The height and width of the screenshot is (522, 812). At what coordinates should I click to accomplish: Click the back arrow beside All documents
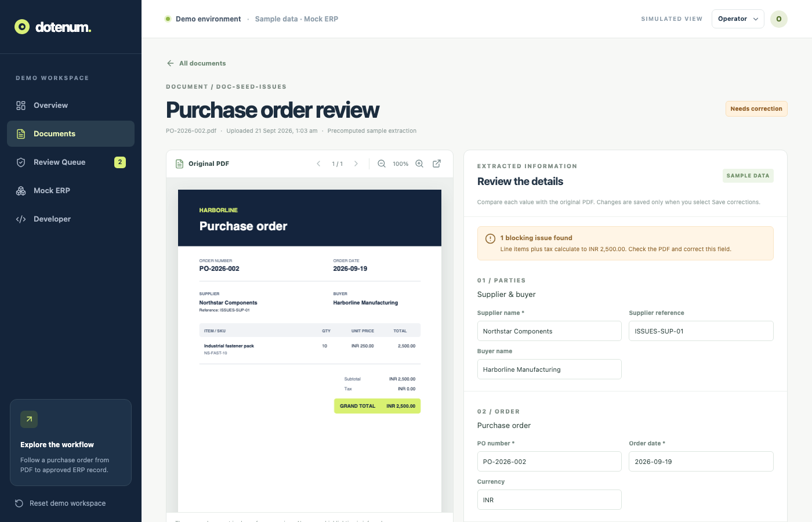(171, 63)
